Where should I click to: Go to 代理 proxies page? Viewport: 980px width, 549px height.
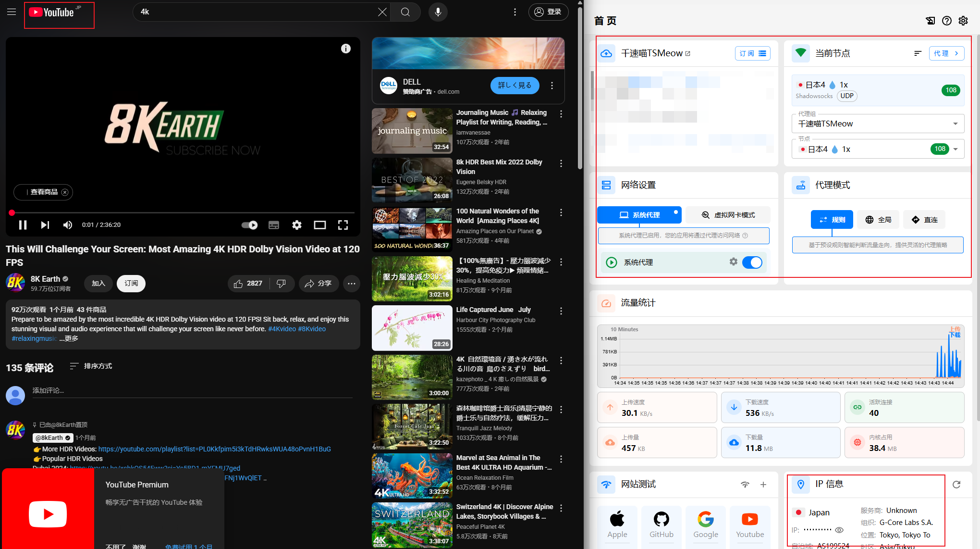click(946, 53)
